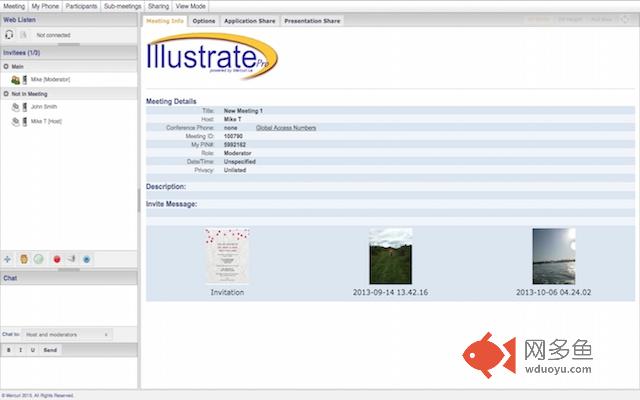Click the refresh icon at top right
This screenshot has height=400, width=640.
625,20
